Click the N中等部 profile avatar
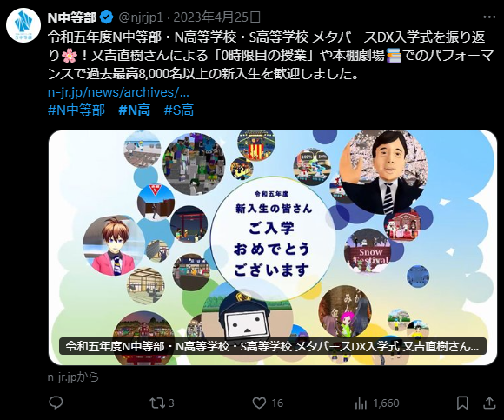The image size is (504, 420). click(x=23, y=25)
